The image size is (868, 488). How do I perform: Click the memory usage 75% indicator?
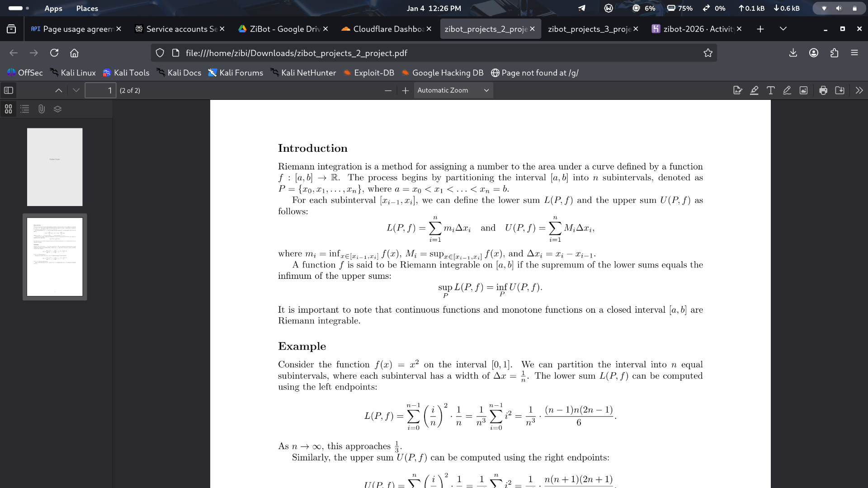680,8
